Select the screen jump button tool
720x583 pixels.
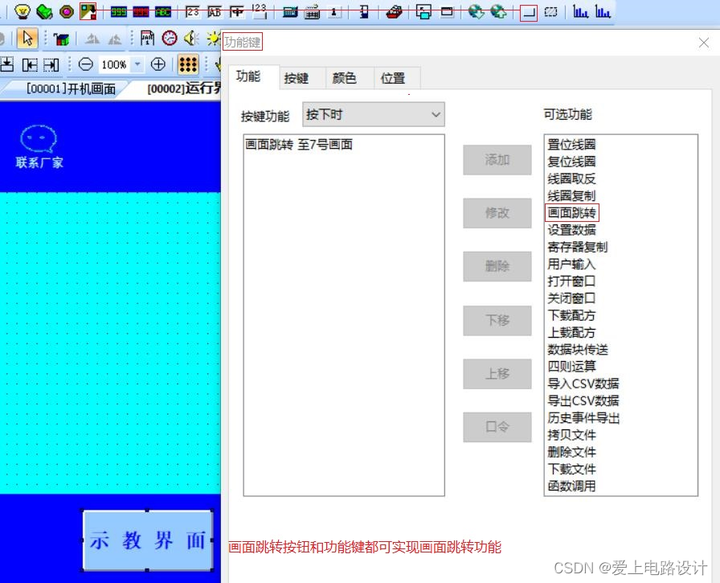click(88, 11)
